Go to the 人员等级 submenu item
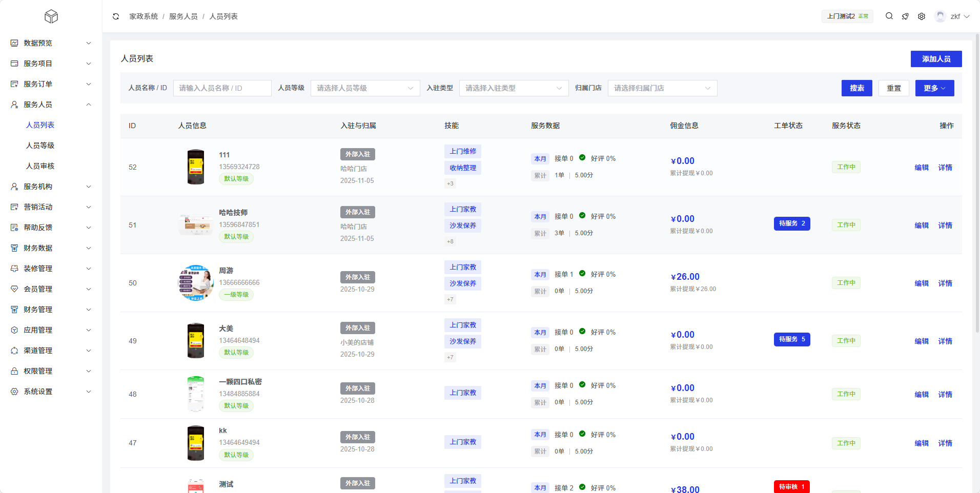 pos(40,146)
